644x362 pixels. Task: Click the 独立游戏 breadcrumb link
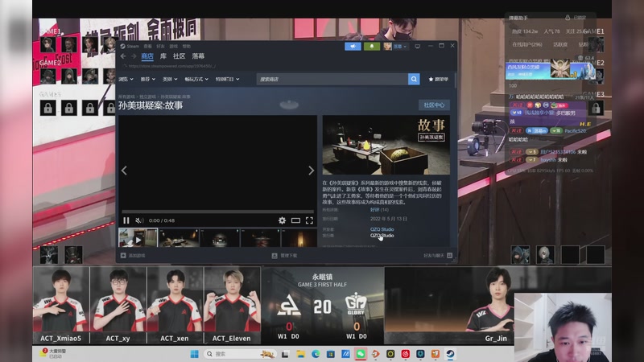[147, 97]
